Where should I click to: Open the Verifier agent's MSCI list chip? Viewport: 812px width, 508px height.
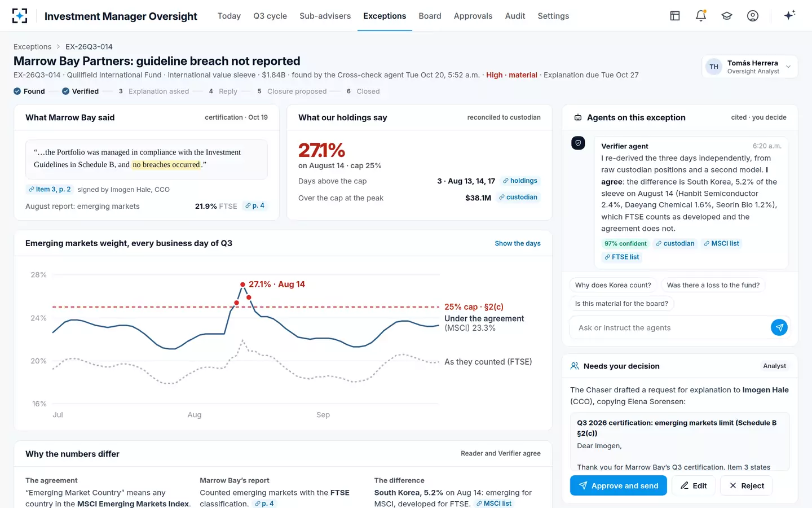pyautogui.click(x=721, y=243)
